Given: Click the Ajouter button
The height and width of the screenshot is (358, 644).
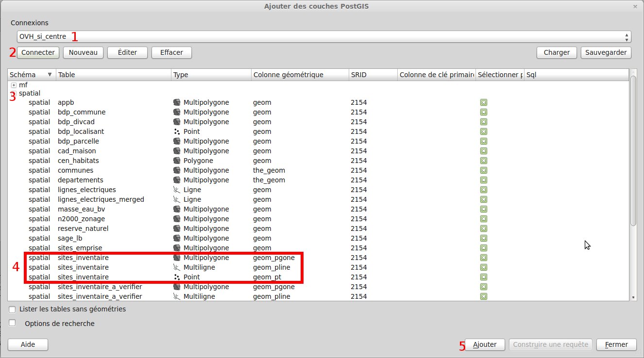Looking at the screenshot, I should (485, 344).
